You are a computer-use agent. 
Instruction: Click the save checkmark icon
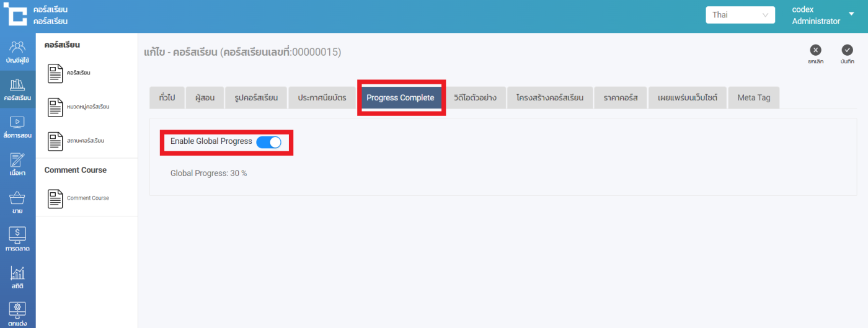point(847,50)
